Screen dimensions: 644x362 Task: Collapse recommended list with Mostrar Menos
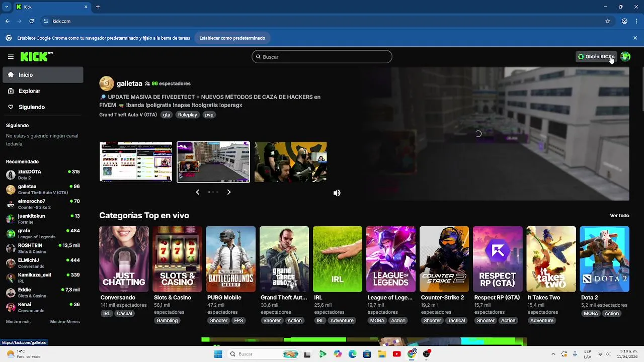point(65,322)
